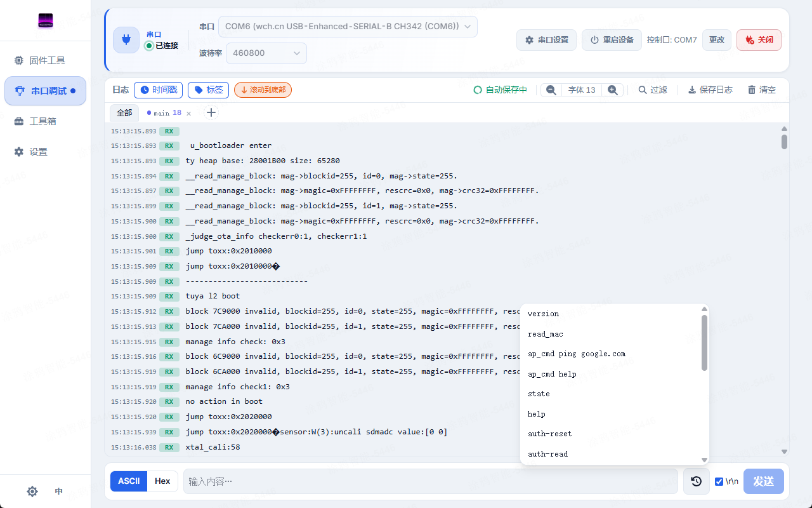Select 'auth-reset' from command history
Screen dimensions: 812x508
coord(610,434)
